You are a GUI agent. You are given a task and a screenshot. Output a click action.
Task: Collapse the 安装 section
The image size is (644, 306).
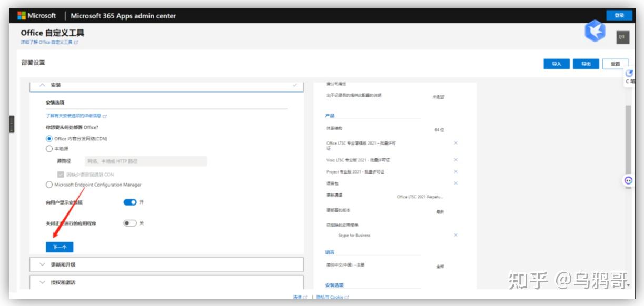point(166,85)
